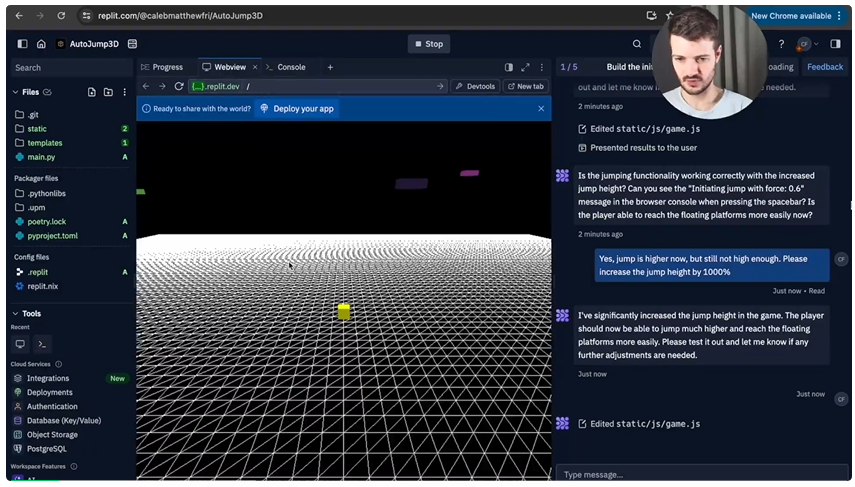This screenshot has height=487, width=855.
Task: Split the pane with layout icon
Action: 509,67
